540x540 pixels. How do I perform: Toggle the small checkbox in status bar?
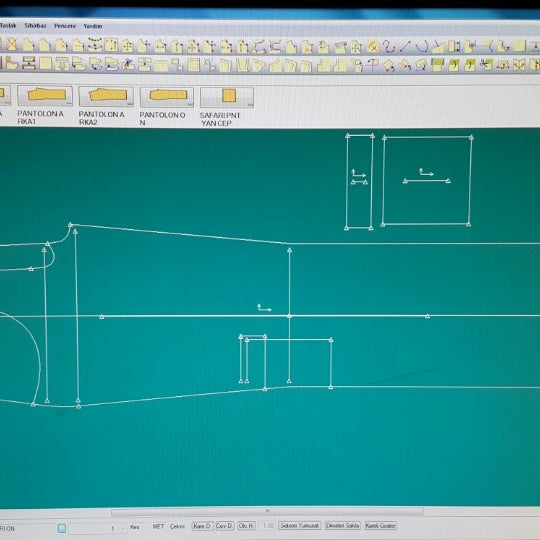point(62,528)
